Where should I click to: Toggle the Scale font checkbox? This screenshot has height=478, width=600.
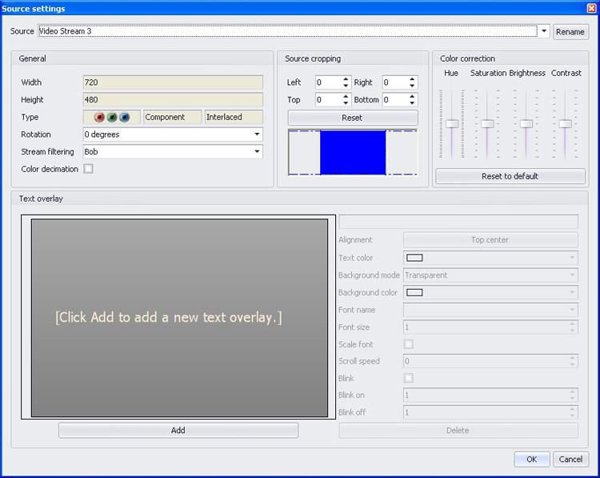point(408,344)
